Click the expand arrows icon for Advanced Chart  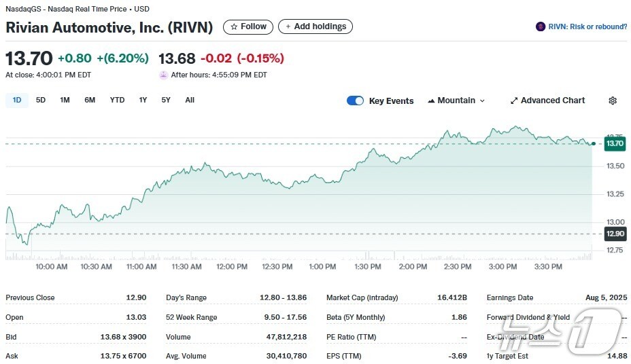pos(514,101)
